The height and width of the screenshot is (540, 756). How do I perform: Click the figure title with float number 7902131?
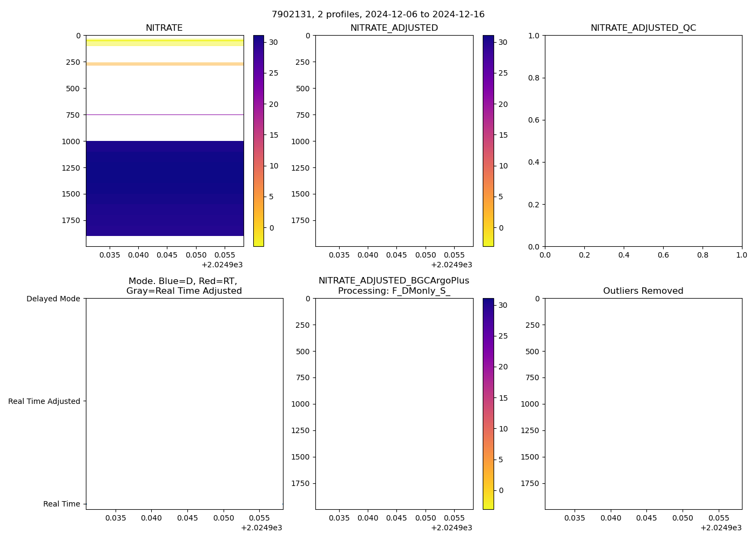coord(378,14)
